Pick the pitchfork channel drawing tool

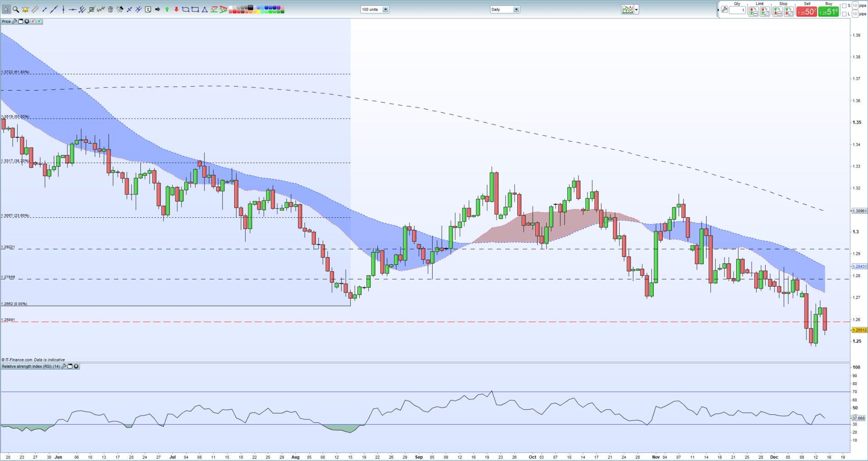(82, 10)
